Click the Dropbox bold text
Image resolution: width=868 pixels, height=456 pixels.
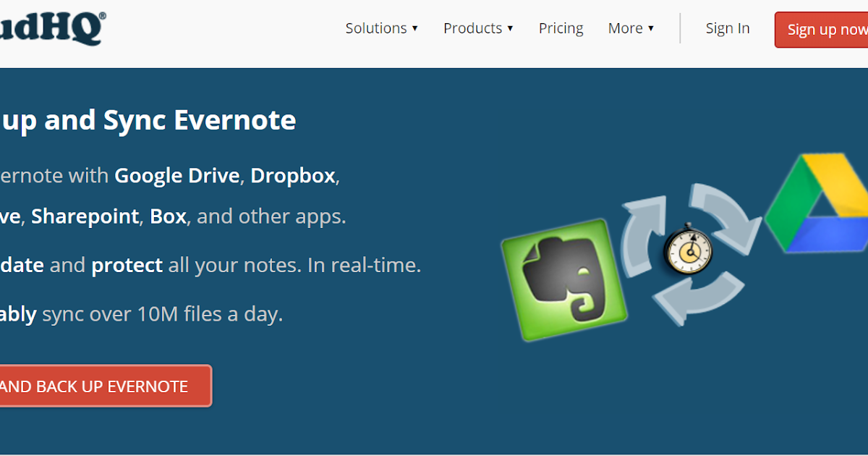pyautogui.click(x=292, y=175)
